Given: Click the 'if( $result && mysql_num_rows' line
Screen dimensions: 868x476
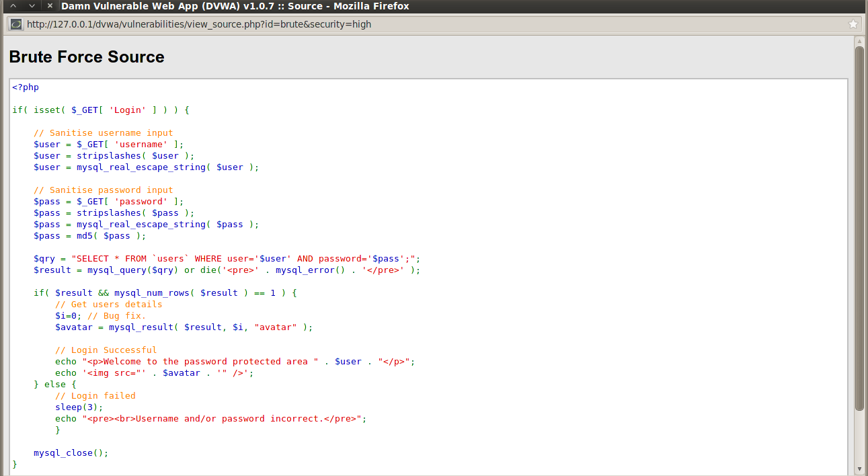Looking at the screenshot, I should [165, 292].
